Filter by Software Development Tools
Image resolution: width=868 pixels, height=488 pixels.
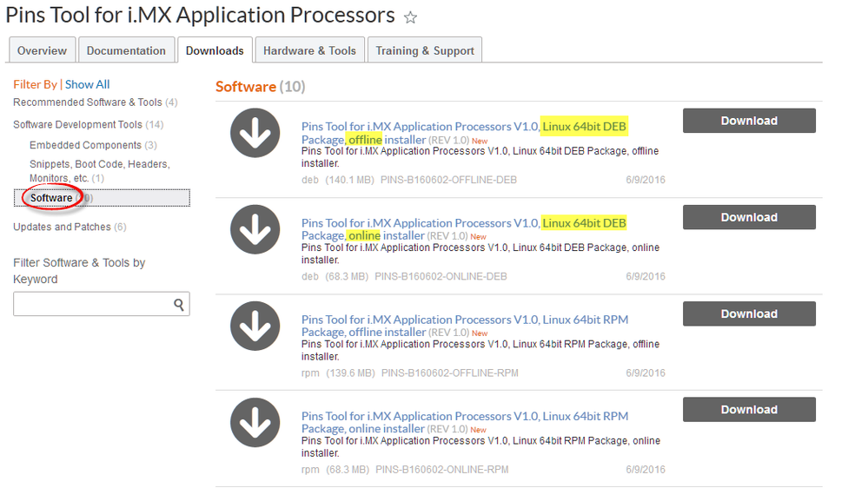click(x=89, y=124)
